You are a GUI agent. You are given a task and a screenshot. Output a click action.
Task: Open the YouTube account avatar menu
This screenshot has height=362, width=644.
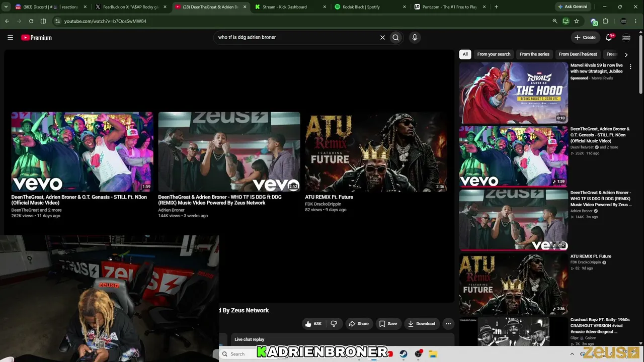click(626, 37)
